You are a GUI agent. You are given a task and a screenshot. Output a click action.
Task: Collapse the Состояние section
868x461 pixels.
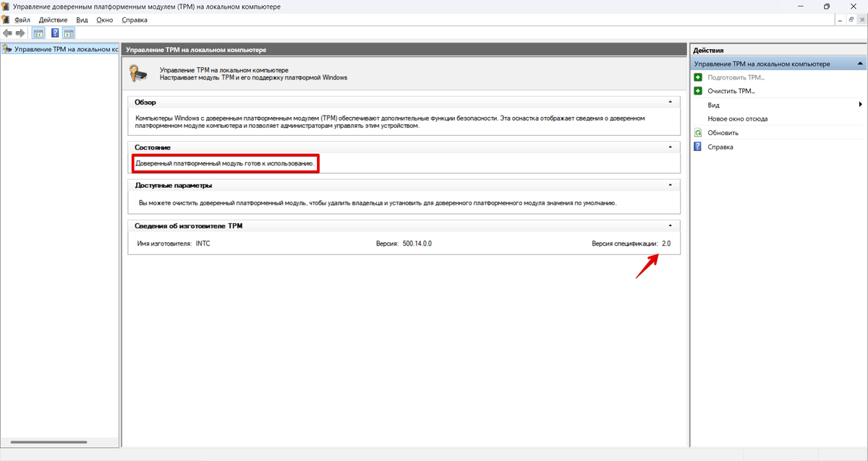[671, 147]
